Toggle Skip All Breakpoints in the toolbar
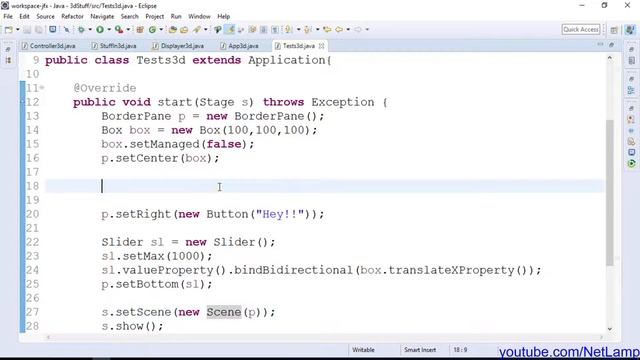The width and height of the screenshot is (640, 360). click(x=67, y=29)
